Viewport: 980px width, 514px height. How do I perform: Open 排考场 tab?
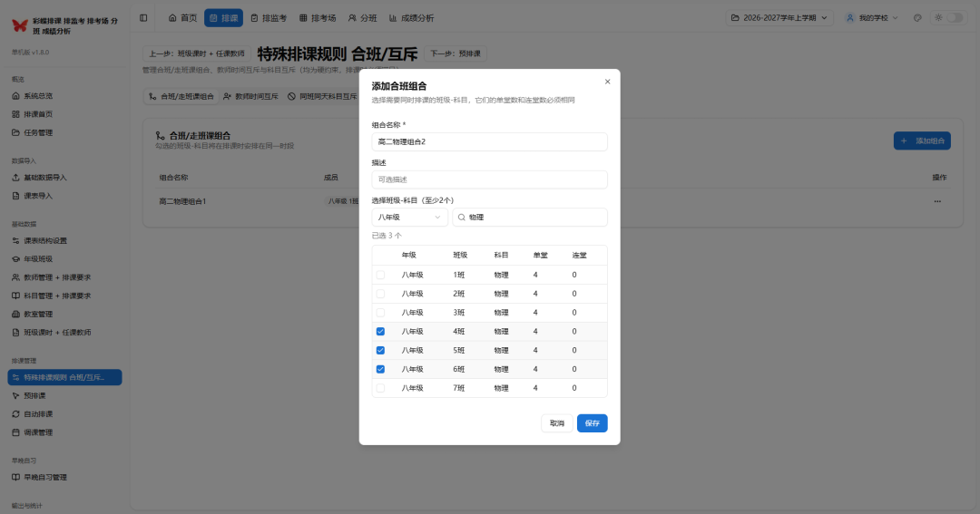(318, 18)
